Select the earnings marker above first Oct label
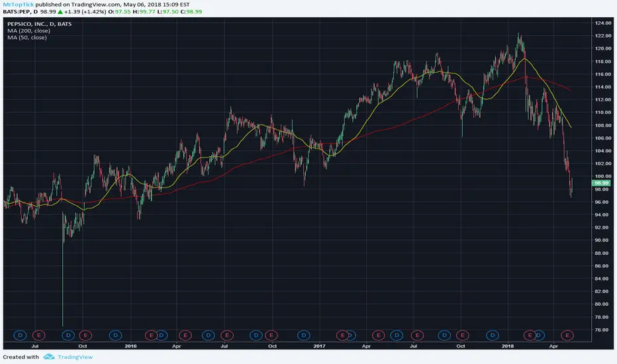This screenshot has width=617, height=364. 85,336
